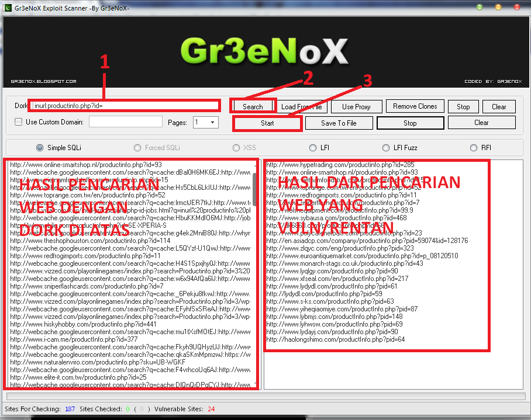Click the Remove Clones button
This screenshot has width=531, height=420.
[x=415, y=106]
